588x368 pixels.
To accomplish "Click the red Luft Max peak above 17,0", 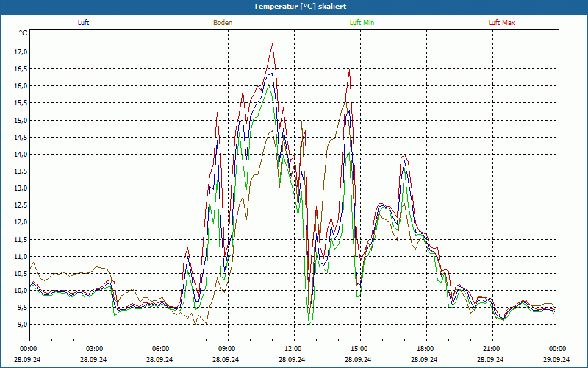I will [x=272, y=44].
